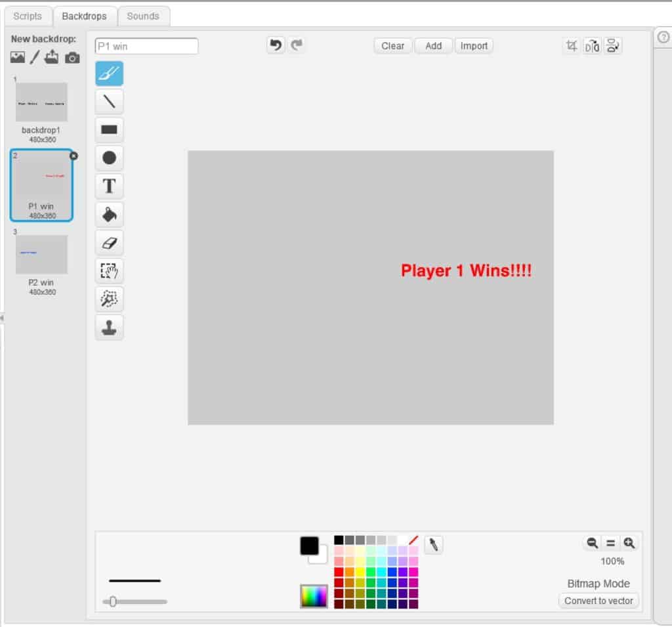Select the Fill bucket tool
672x627 pixels.
[x=109, y=215]
